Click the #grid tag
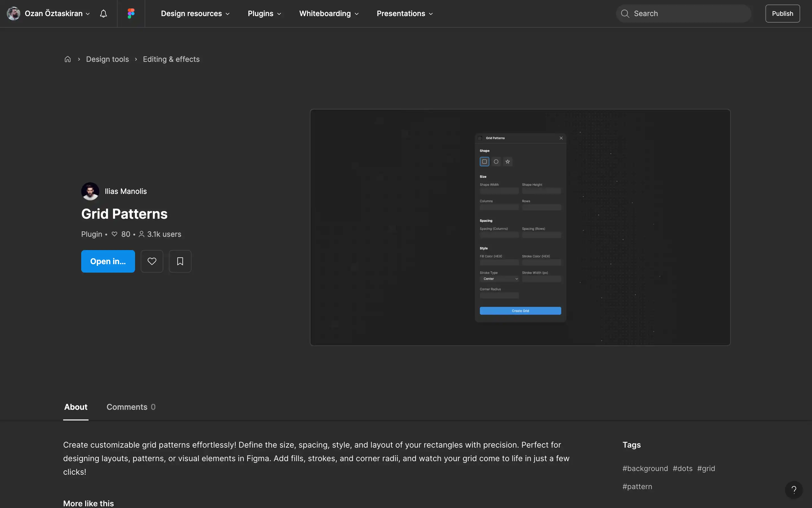The height and width of the screenshot is (508, 812). (x=706, y=468)
